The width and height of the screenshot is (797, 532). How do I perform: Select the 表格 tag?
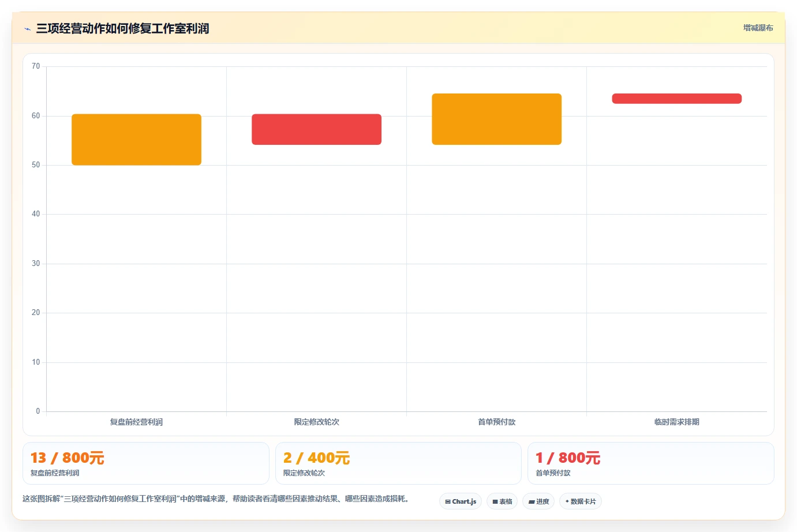coord(502,501)
